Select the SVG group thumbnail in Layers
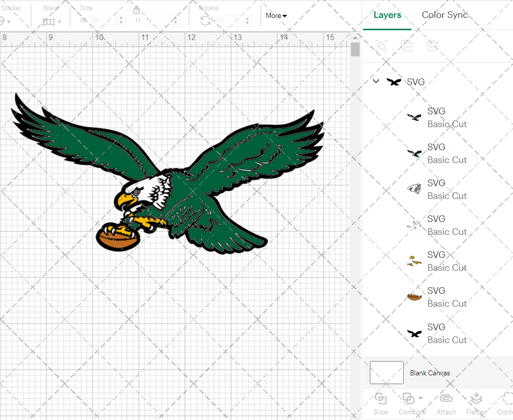The width and height of the screenshot is (513, 420). [394, 82]
